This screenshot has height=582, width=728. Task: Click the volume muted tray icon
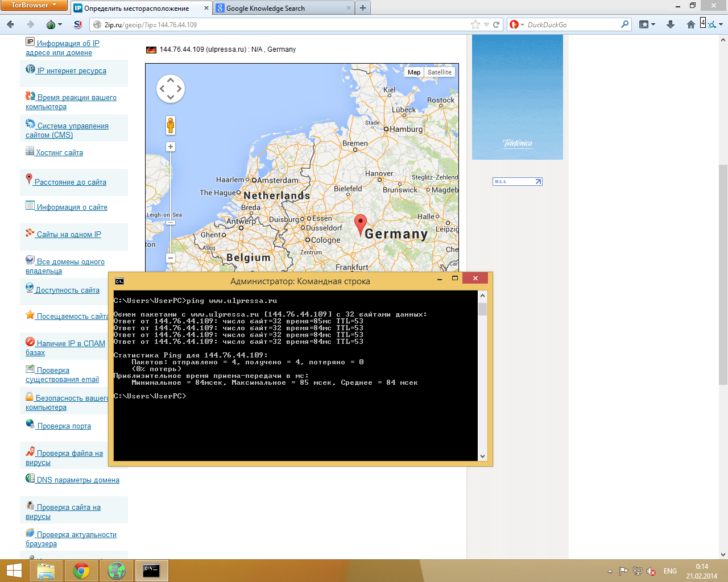tap(652, 571)
